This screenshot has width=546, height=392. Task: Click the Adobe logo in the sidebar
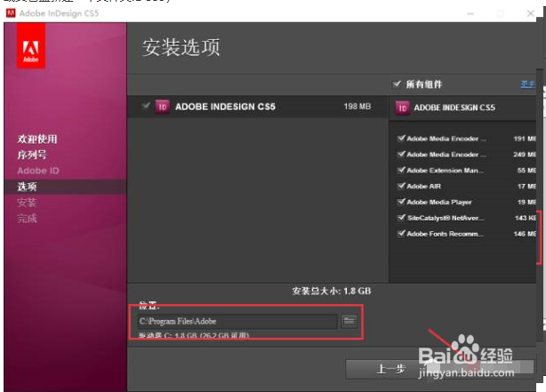point(31,45)
